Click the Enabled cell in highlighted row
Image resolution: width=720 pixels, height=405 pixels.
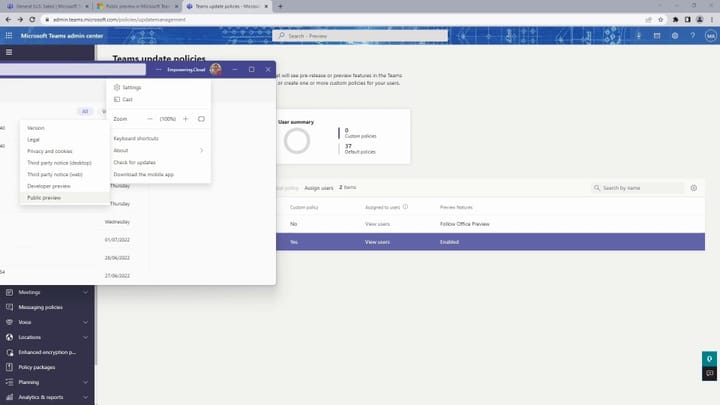coord(449,242)
